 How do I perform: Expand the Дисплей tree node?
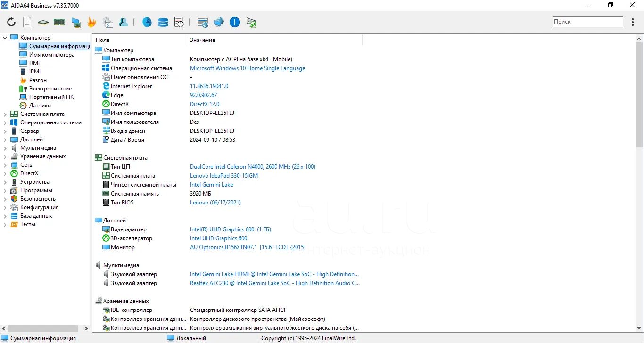(5, 139)
